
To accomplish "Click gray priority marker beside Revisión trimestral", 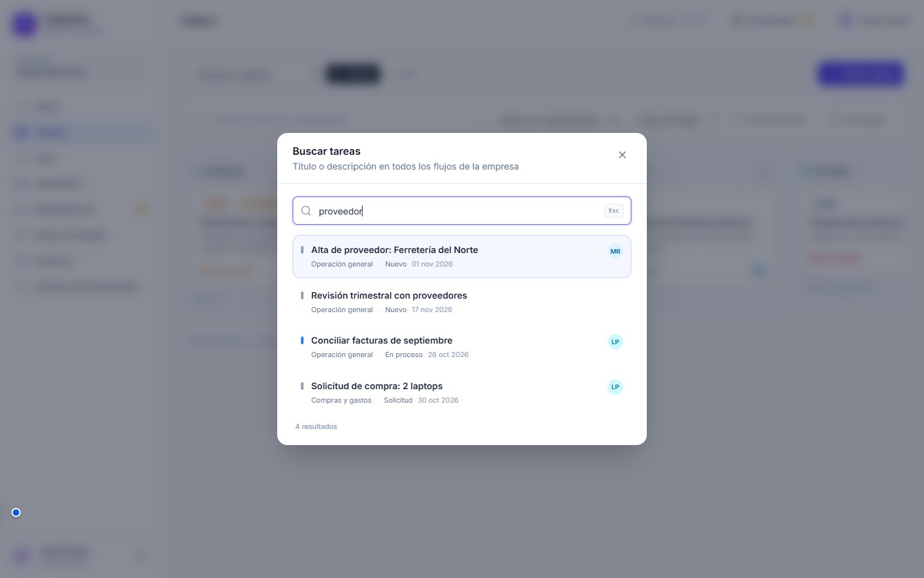I will 302,295.
